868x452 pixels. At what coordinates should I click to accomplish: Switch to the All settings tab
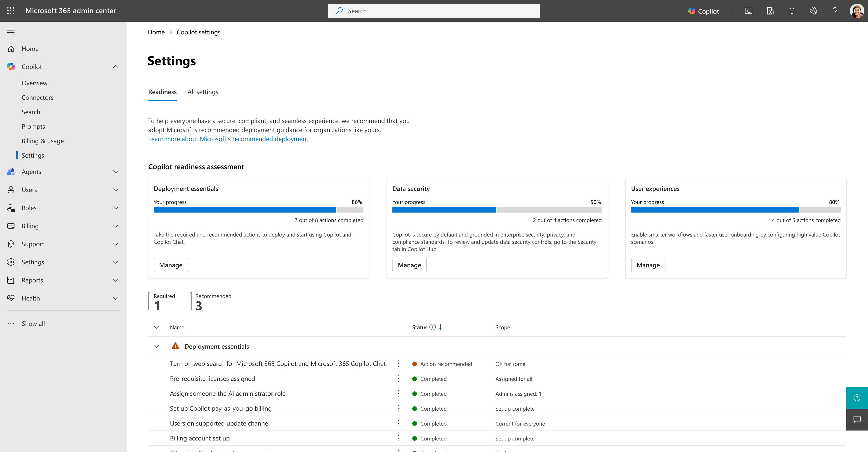pyautogui.click(x=203, y=92)
